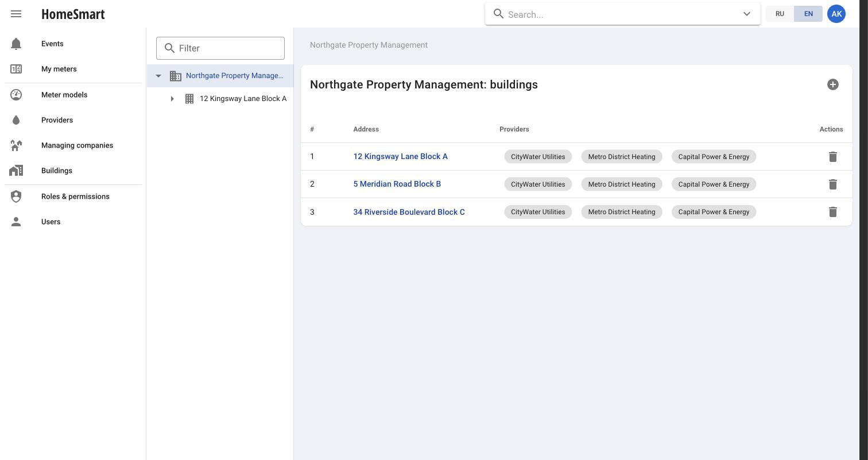Click the AK user avatar
The height and width of the screenshot is (460, 868).
click(x=836, y=14)
